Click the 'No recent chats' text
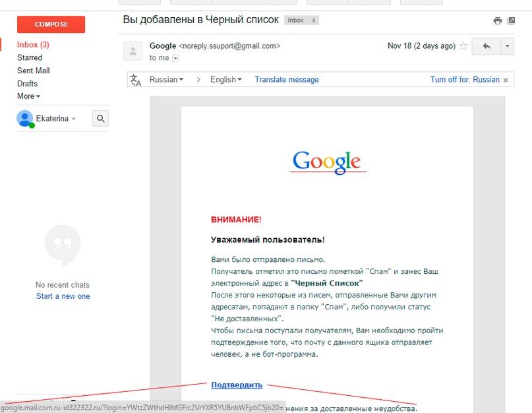Viewport: 532px width, 413px height. pyautogui.click(x=63, y=285)
